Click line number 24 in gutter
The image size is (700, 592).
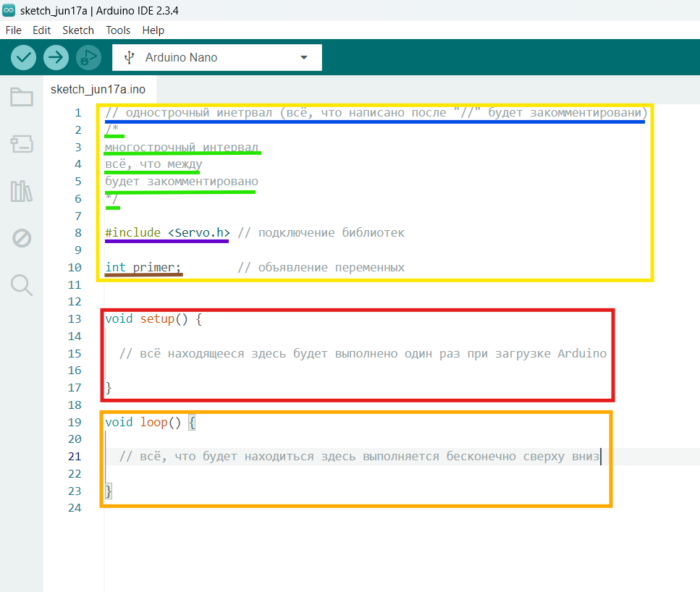tap(75, 507)
